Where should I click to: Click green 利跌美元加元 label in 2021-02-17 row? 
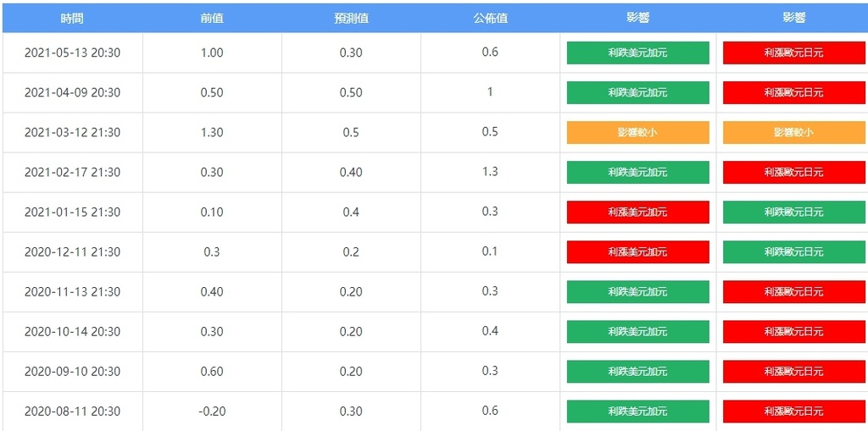(x=637, y=172)
